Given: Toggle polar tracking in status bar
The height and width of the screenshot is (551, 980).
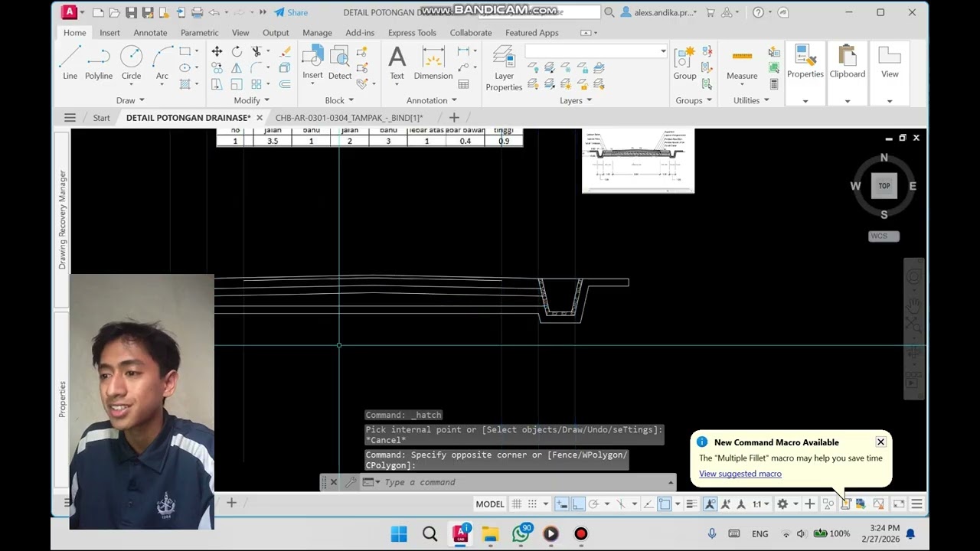Looking at the screenshot, I should (x=593, y=504).
